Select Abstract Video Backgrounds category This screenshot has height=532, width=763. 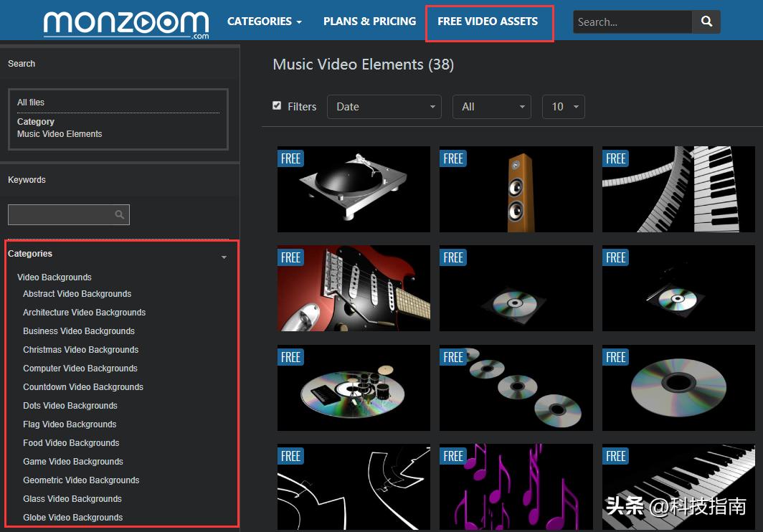coord(77,294)
